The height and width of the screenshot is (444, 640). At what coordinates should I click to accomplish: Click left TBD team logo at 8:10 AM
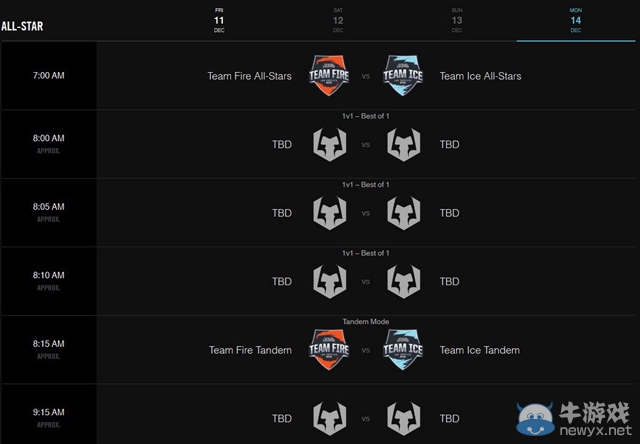[329, 282]
